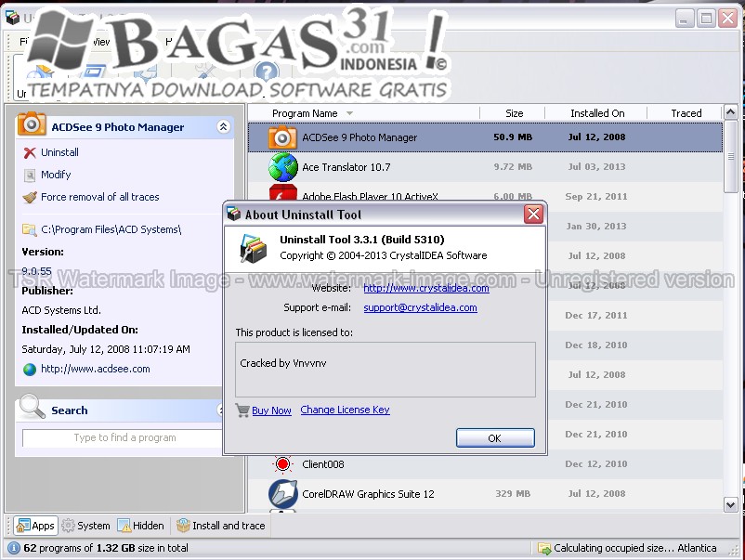Click the Program Name sort arrow
Image resolution: width=745 pixels, height=560 pixels.
[x=349, y=113]
